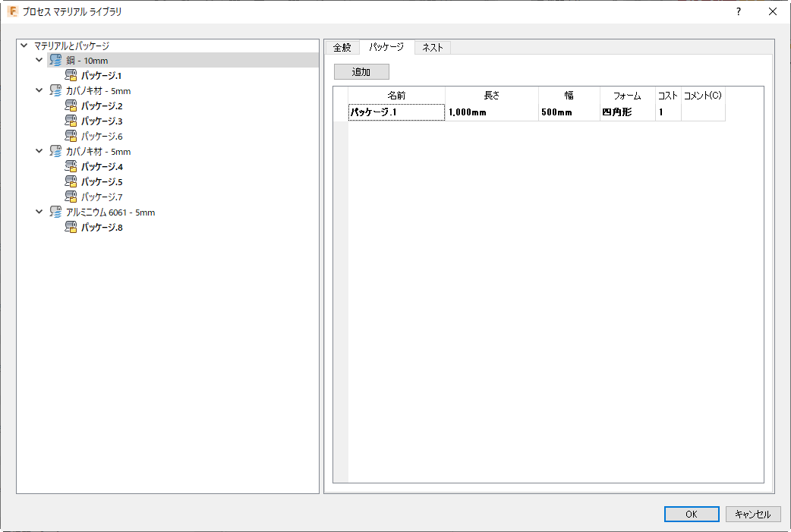Collapse the カバノキ材 node holding パッケージ.4
Viewport: 791px width, 532px height.
[39, 151]
